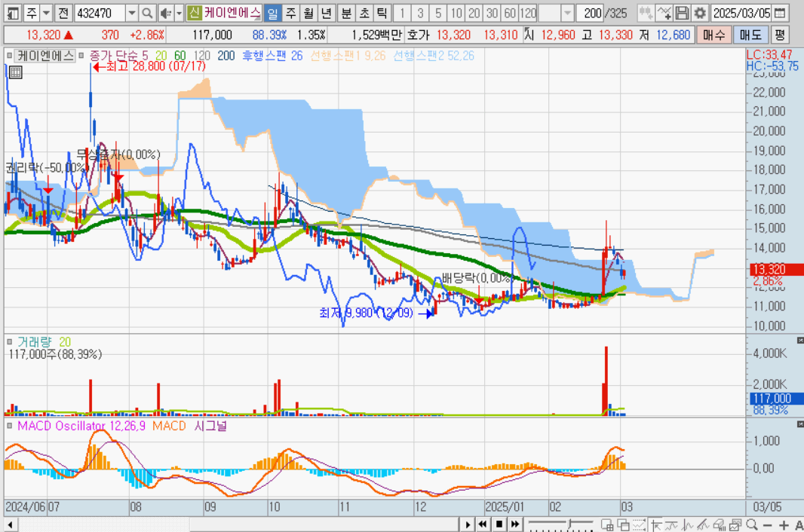Click the candle count field 200
The width and height of the screenshot is (804, 532).
pyautogui.click(x=590, y=13)
